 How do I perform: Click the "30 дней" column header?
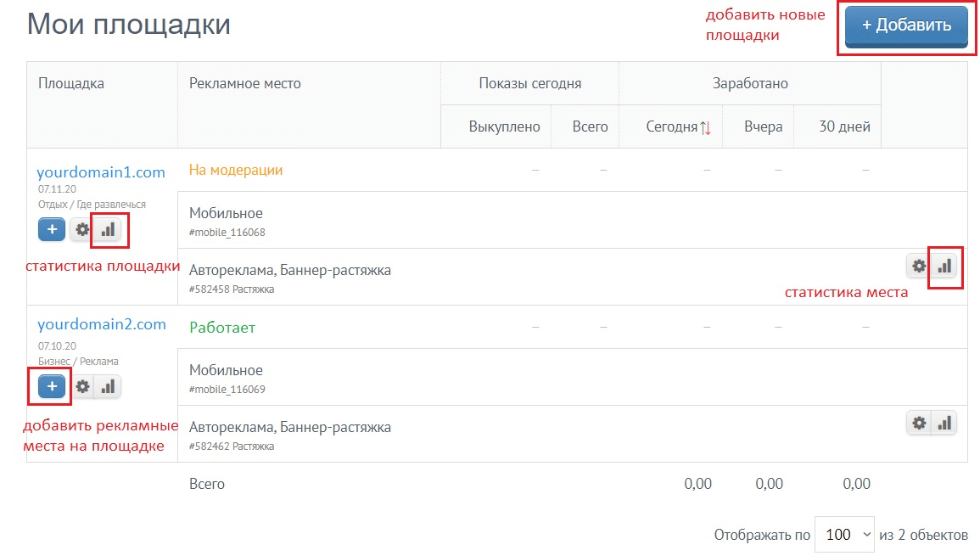tap(844, 127)
